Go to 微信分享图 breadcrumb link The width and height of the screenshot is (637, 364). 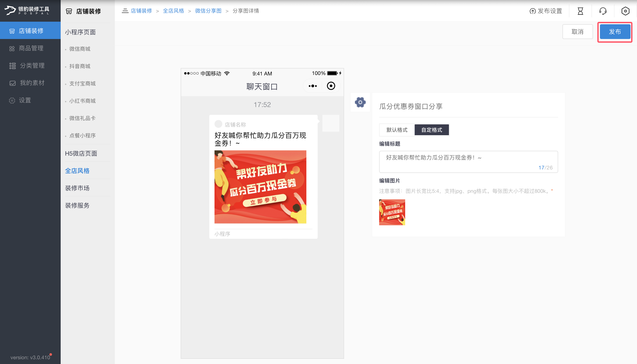[x=208, y=11]
